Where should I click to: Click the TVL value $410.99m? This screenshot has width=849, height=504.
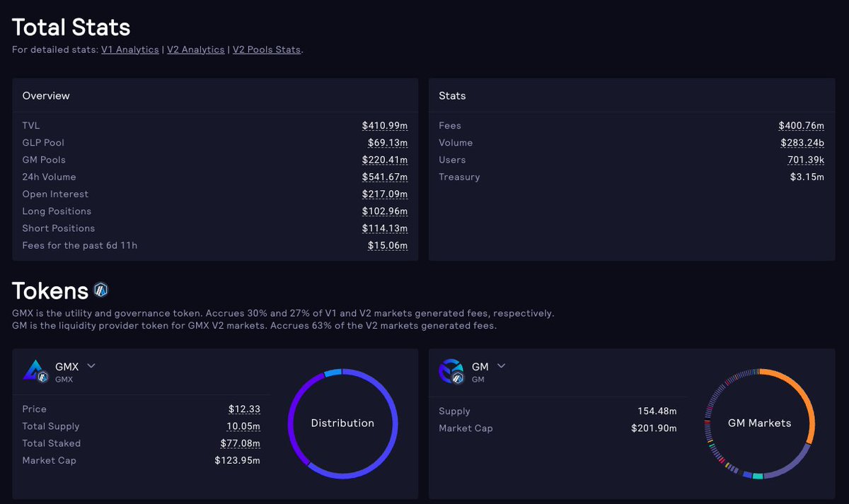pos(385,126)
